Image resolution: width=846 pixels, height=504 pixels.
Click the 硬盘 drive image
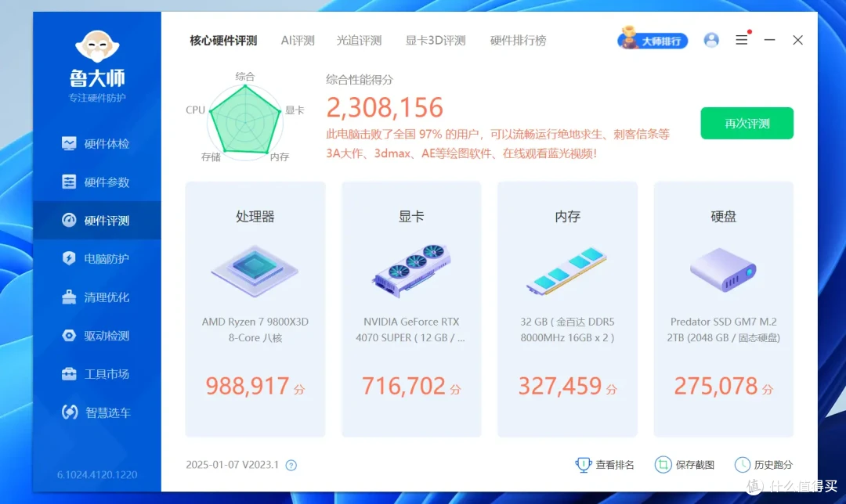tap(724, 270)
